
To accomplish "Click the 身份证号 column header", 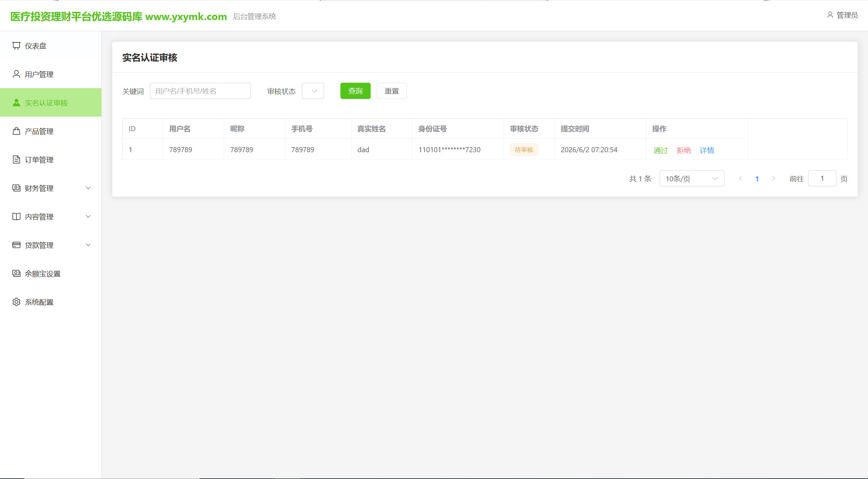I will click(x=432, y=129).
